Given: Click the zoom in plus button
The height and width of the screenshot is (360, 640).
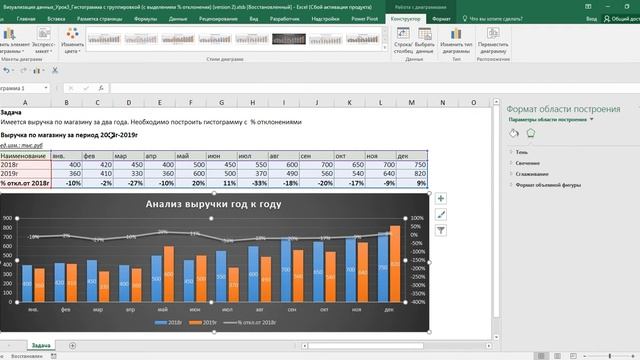Looking at the screenshot, I should (x=633, y=356).
